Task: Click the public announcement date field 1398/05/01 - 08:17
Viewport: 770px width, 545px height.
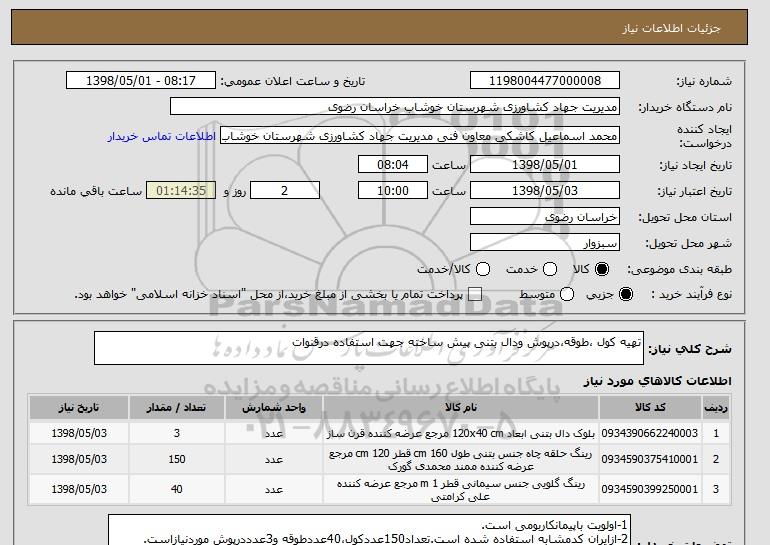Action: pyautogui.click(x=141, y=81)
